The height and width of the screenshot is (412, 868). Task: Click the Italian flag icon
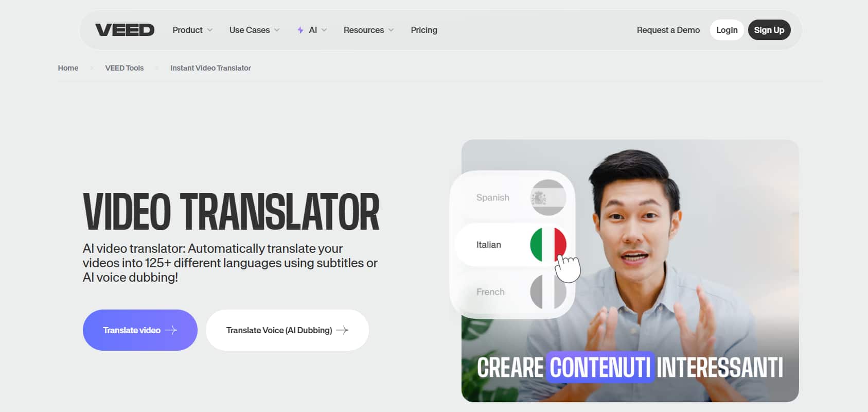[548, 245]
